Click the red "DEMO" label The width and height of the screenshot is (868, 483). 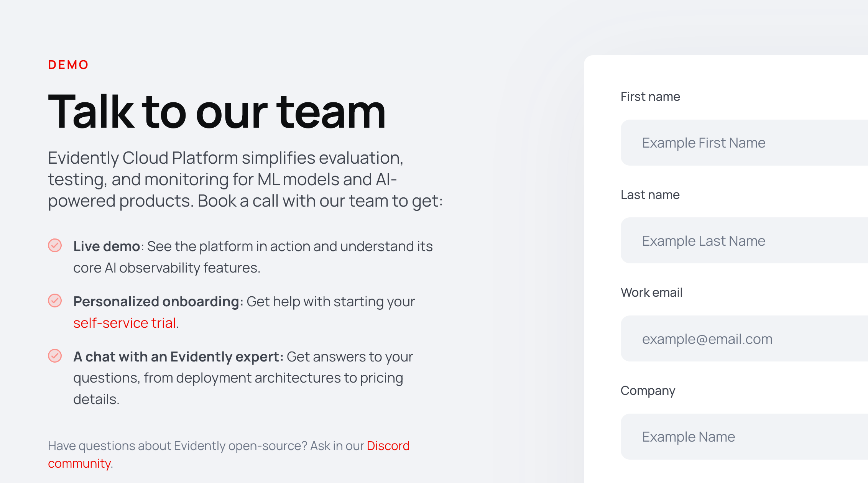(x=68, y=64)
